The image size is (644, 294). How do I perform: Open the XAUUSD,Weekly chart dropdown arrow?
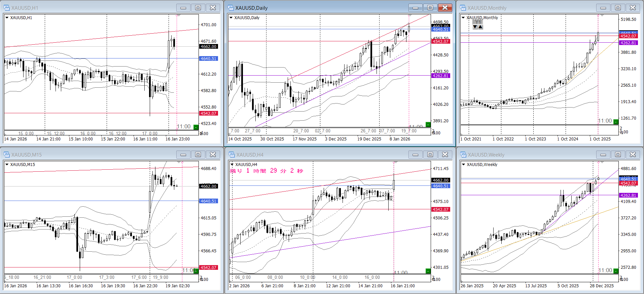pos(463,165)
